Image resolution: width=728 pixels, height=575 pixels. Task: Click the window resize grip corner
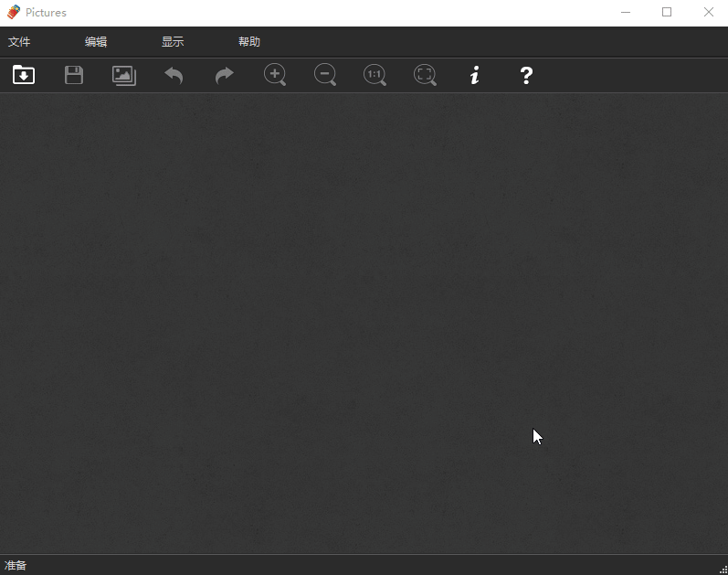click(x=723, y=570)
